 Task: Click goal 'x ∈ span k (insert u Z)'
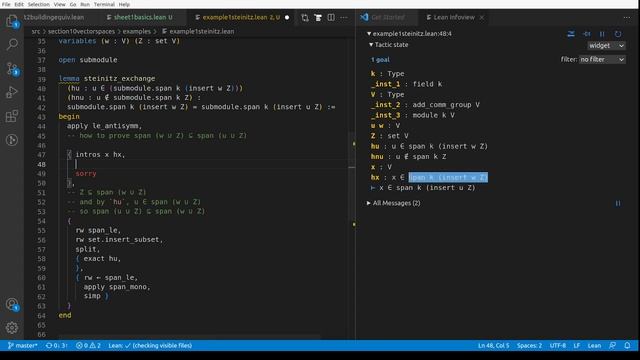click(427, 188)
